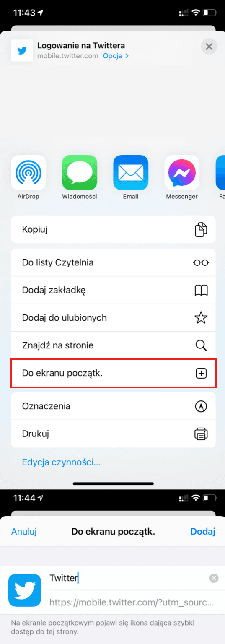Tap the printer icon for Drukuj
Viewport: 225px width, 644px height.
click(x=201, y=434)
